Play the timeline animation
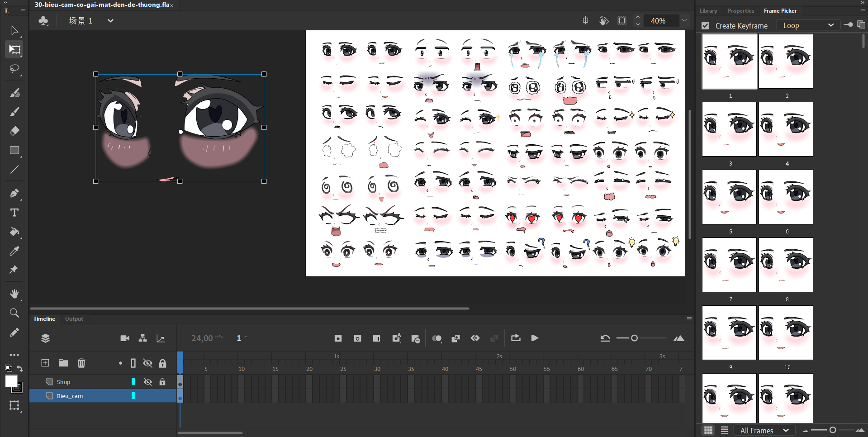868x437 pixels. coord(535,338)
